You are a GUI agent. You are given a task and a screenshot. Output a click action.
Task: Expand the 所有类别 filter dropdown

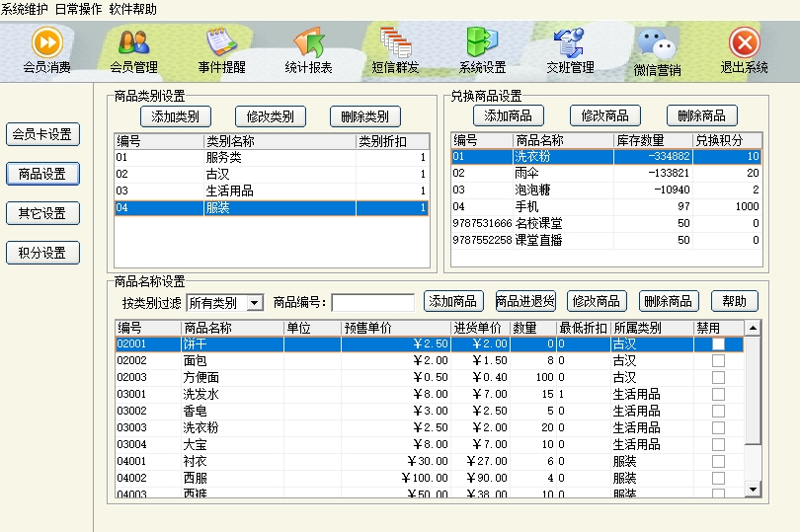coord(255,302)
